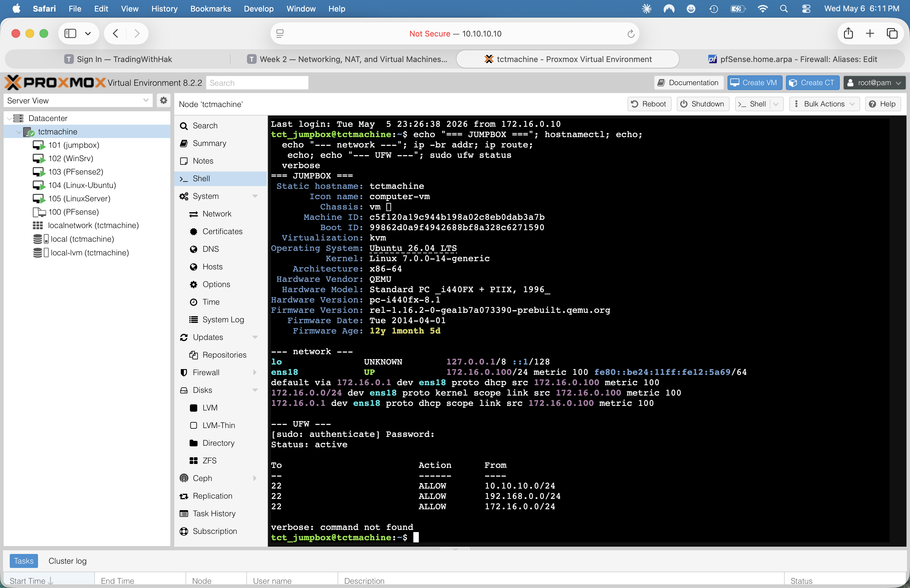
Task: Click the Shutdown node button
Action: 702,104
